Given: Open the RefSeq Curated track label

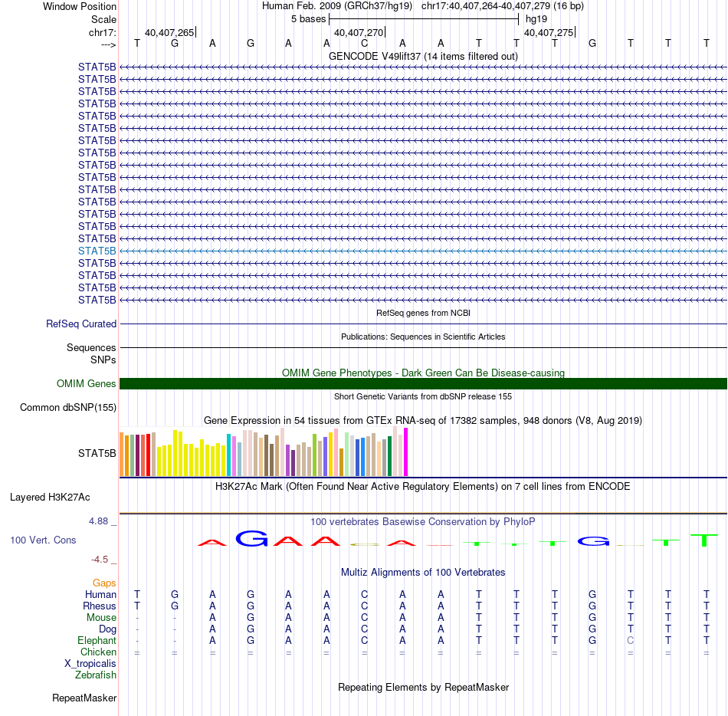Looking at the screenshot, I should point(80,324).
